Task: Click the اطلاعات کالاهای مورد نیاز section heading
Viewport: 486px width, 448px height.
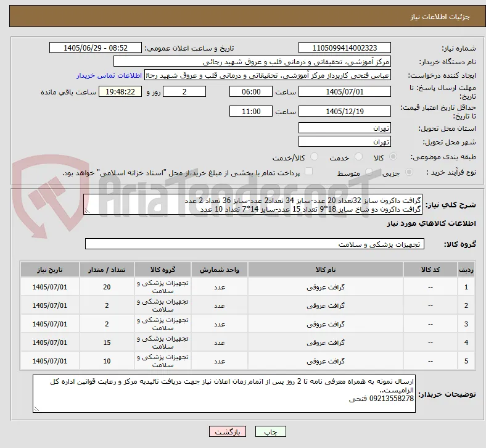Action: (431, 223)
